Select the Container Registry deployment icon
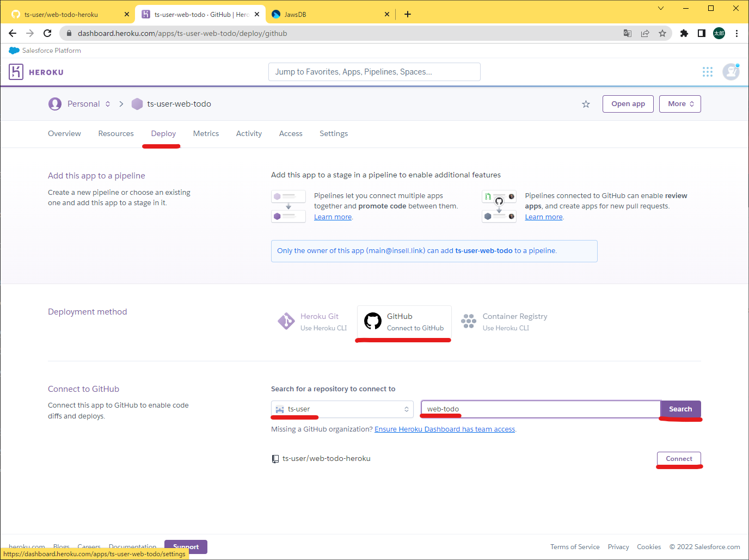The width and height of the screenshot is (749, 560). click(x=469, y=321)
